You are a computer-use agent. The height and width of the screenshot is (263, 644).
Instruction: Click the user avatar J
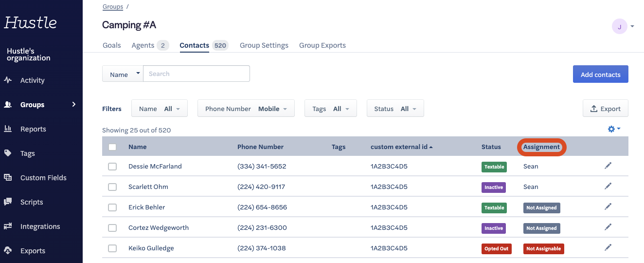click(x=620, y=26)
